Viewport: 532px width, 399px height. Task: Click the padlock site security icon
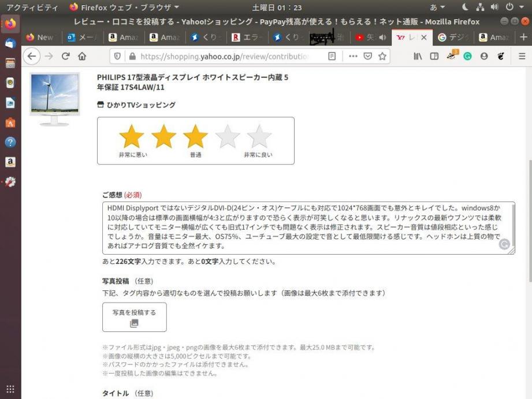click(132, 57)
